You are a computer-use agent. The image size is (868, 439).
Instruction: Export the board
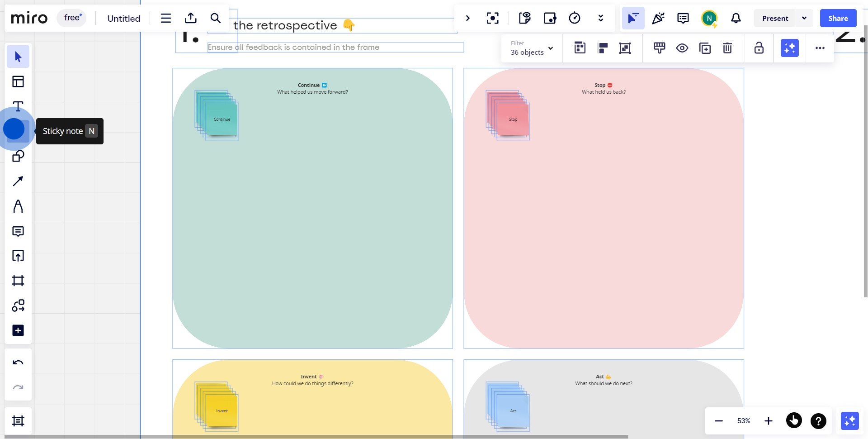click(191, 18)
